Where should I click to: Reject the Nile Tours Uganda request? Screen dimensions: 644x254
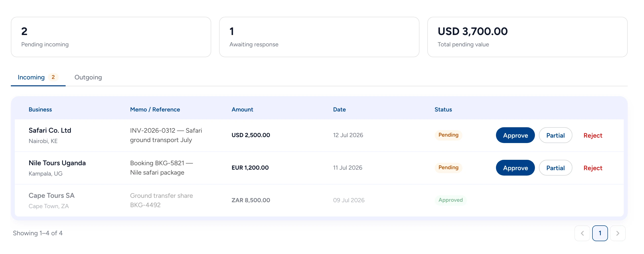(593, 168)
